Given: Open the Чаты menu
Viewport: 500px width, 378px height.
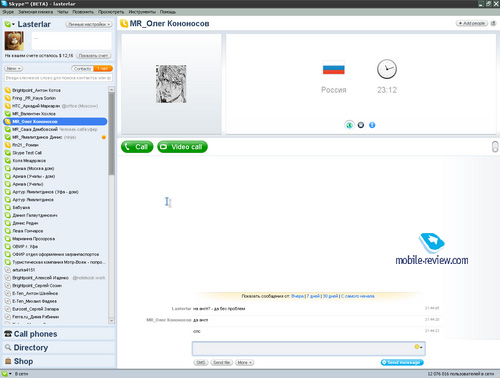Looking at the screenshot, I should [63, 12].
